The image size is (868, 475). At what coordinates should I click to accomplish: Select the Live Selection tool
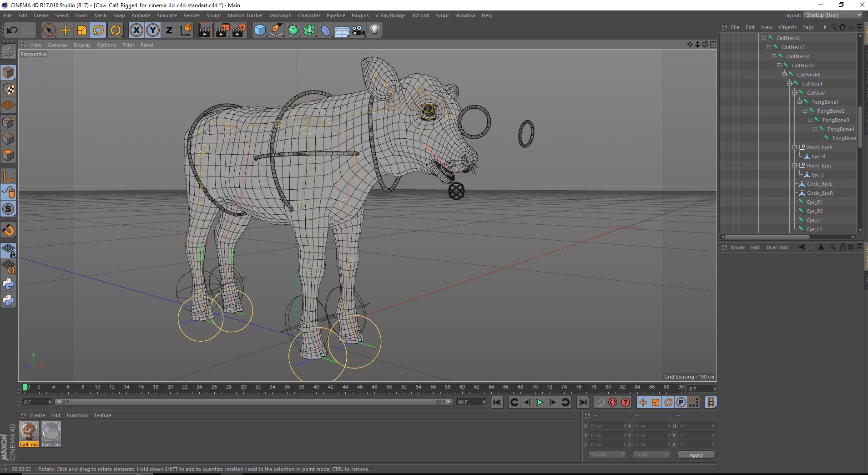(49, 30)
